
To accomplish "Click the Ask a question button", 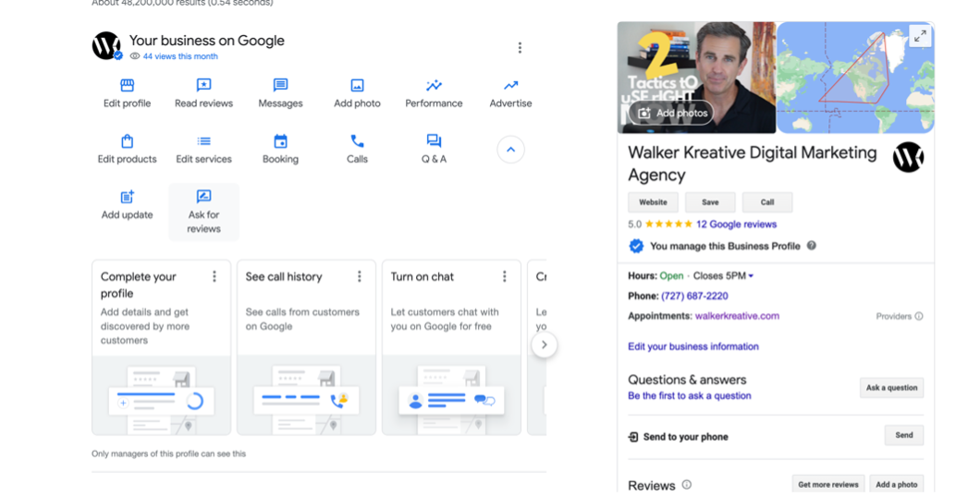I will 892,388.
